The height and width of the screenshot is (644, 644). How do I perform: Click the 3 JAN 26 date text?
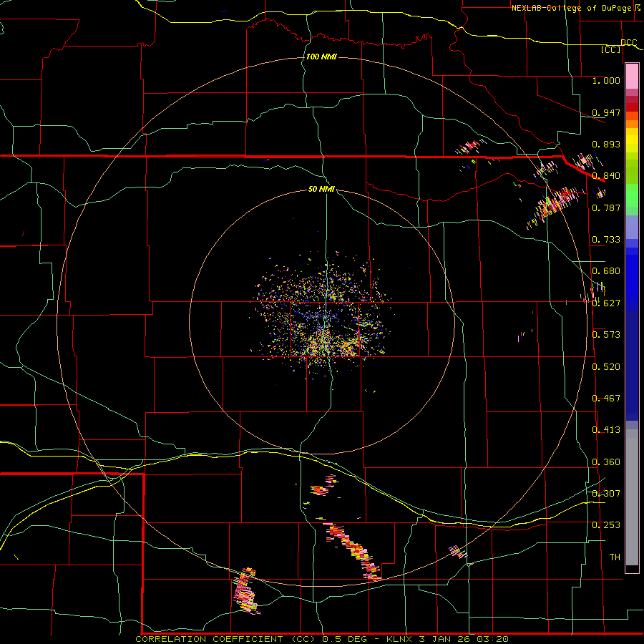(x=445, y=639)
